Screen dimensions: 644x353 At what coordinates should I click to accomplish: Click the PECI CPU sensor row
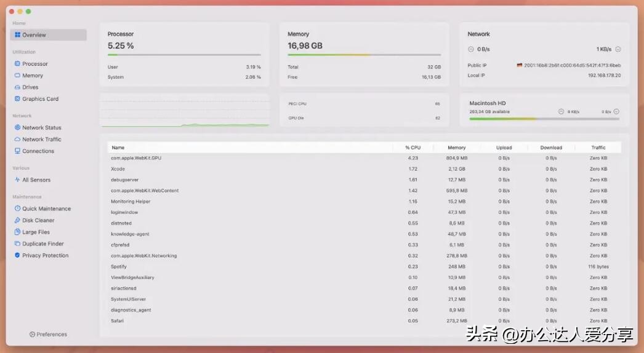point(364,104)
